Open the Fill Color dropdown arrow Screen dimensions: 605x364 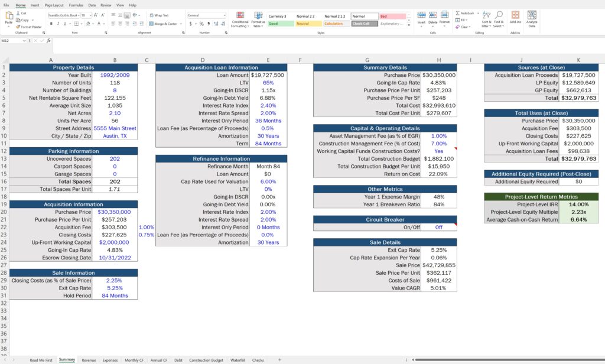[93, 24]
